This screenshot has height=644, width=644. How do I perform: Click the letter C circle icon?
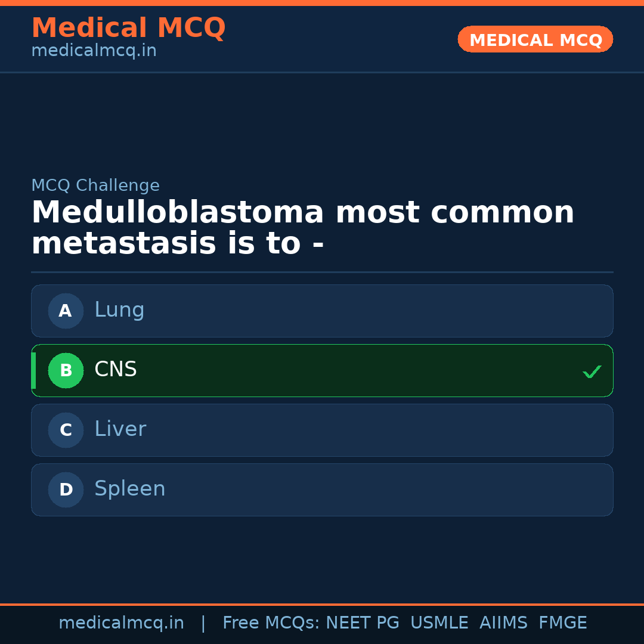click(x=66, y=430)
